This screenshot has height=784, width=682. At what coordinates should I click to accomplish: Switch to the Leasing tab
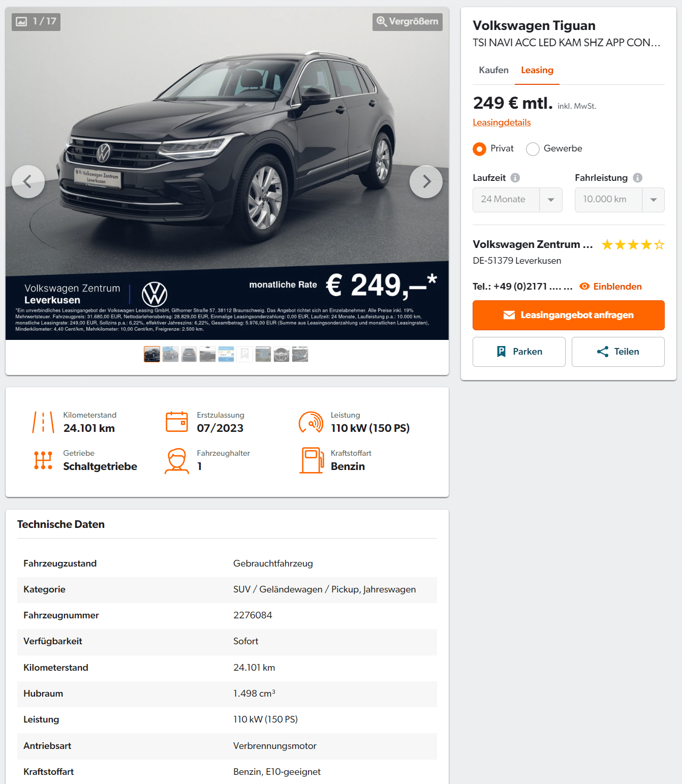(x=537, y=70)
